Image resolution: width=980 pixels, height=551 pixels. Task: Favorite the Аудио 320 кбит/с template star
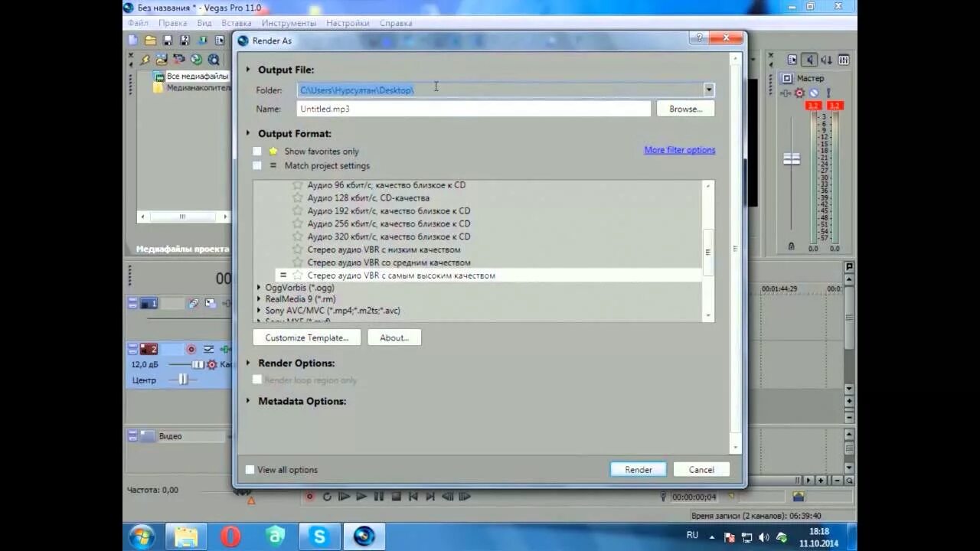pyautogui.click(x=298, y=236)
